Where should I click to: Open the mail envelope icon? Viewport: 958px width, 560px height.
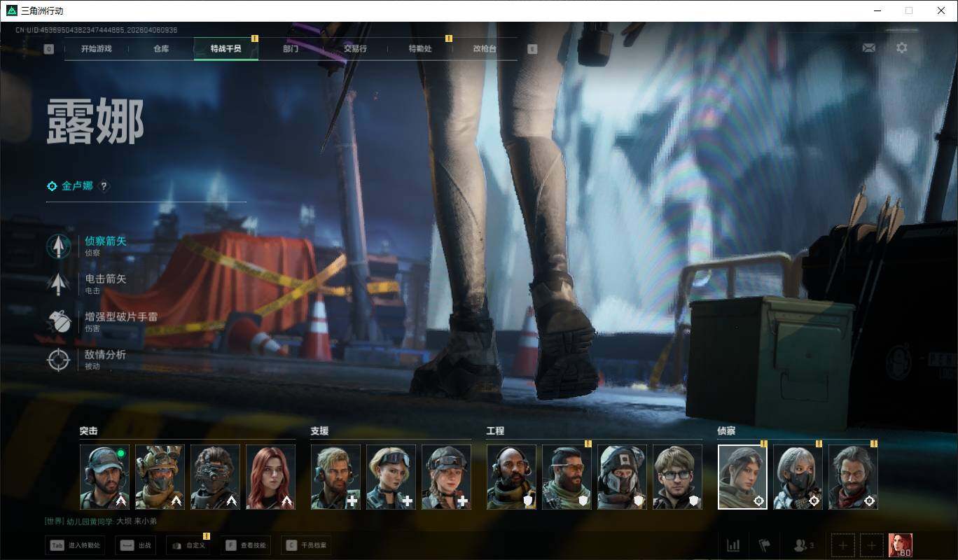[868, 48]
